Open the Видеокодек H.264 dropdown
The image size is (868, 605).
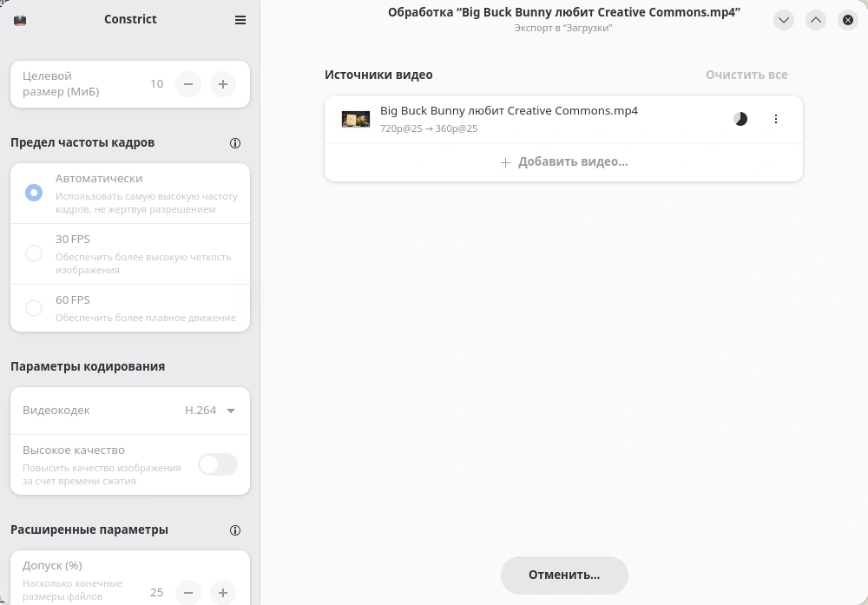click(x=210, y=411)
